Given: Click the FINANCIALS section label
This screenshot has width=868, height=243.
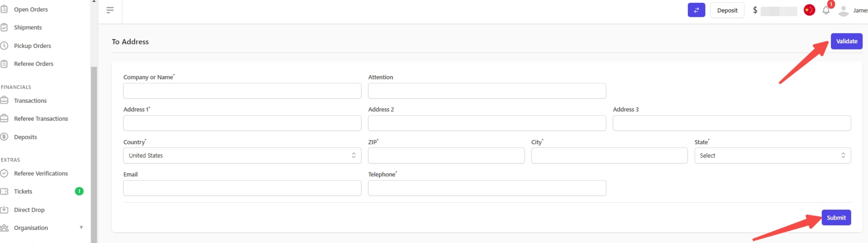Looking at the screenshot, I should (16, 87).
